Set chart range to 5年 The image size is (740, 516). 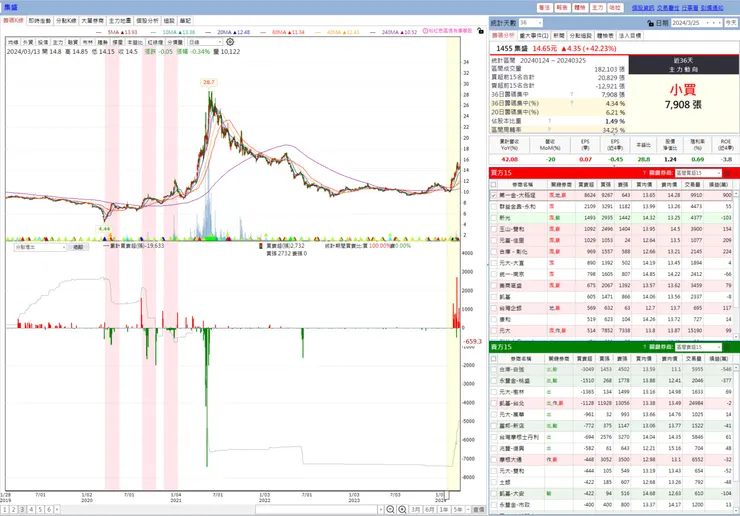pyautogui.click(x=458, y=509)
